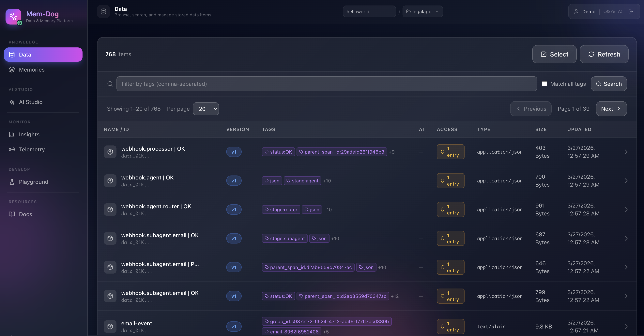644x336 pixels.
Task: Expand the webhook.processor | OK row chevron
Action: click(x=626, y=152)
